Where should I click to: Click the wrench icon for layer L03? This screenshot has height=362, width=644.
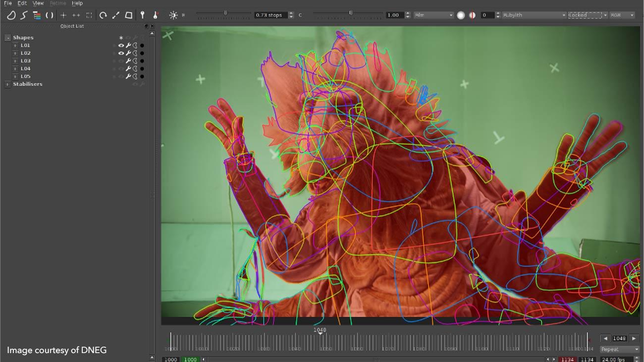point(128,61)
